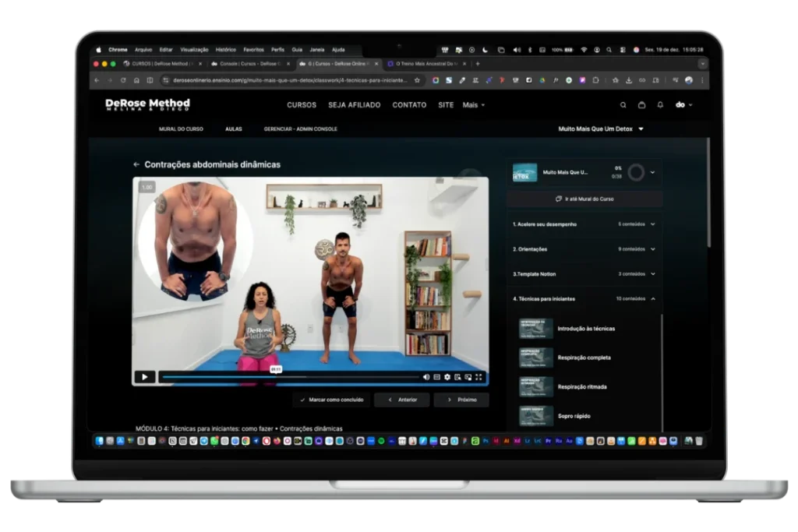The width and height of the screenshot is (798, 532).
Task: Open macOS volume control in menu bar
Action: click(517, 50)
